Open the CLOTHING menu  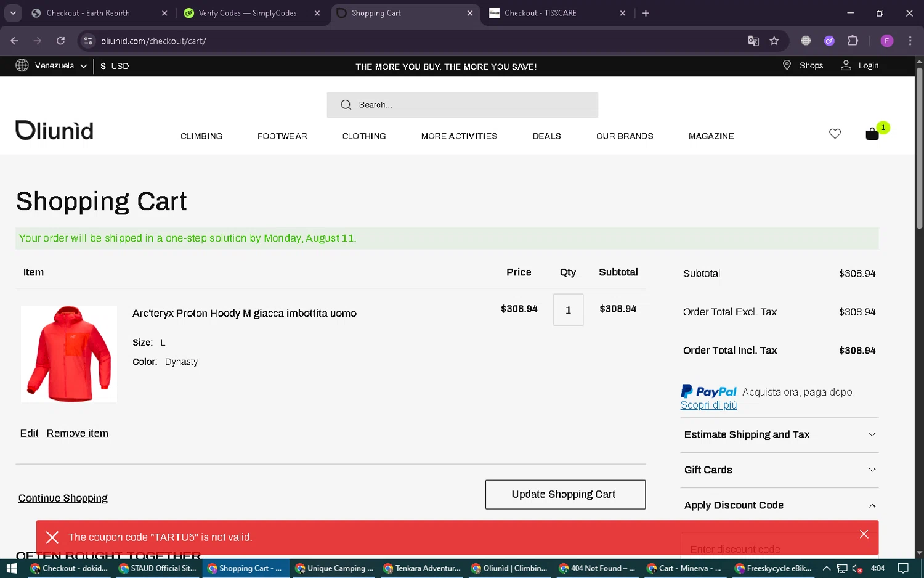364,136
